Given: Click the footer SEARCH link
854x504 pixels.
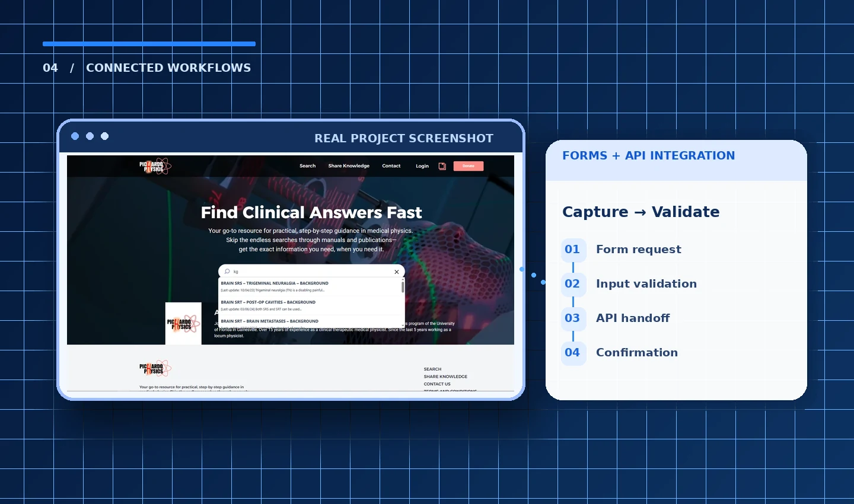Looking at the screenshot, I should pos(432,369).
